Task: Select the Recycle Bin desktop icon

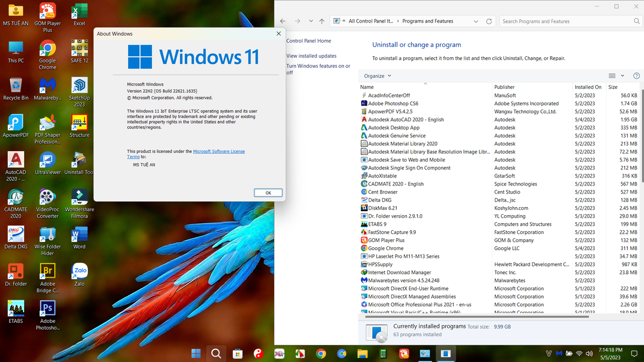Action: click(16, 88)
